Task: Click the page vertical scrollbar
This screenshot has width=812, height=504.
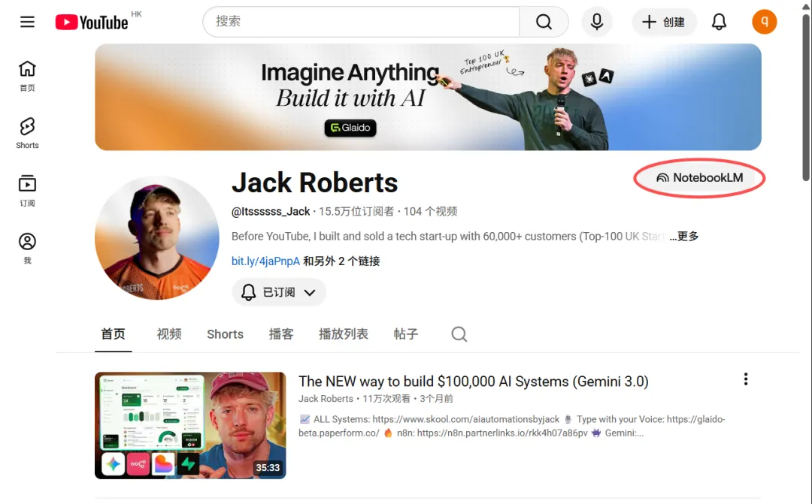Action: [806, 98]
